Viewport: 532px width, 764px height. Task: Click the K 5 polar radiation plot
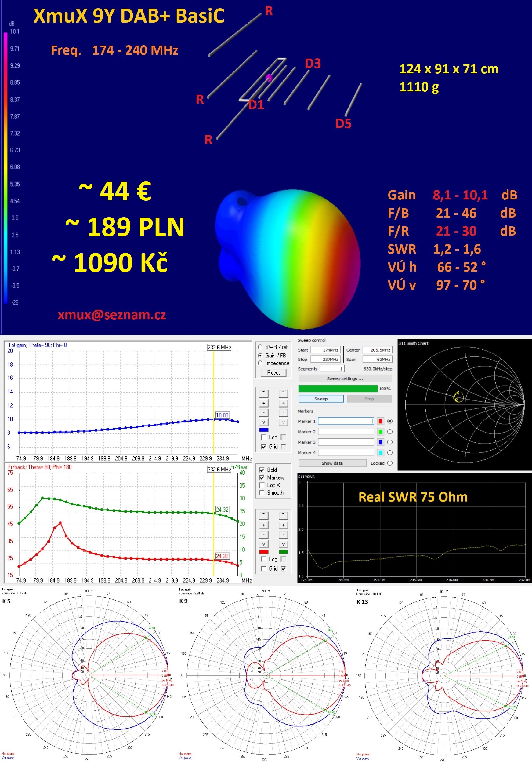(89, 675)
